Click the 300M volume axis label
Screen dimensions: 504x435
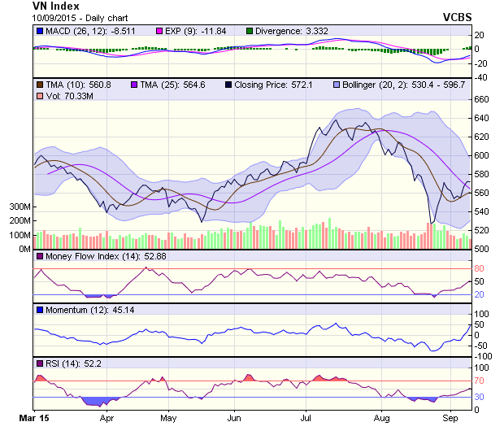coord(20,207)
